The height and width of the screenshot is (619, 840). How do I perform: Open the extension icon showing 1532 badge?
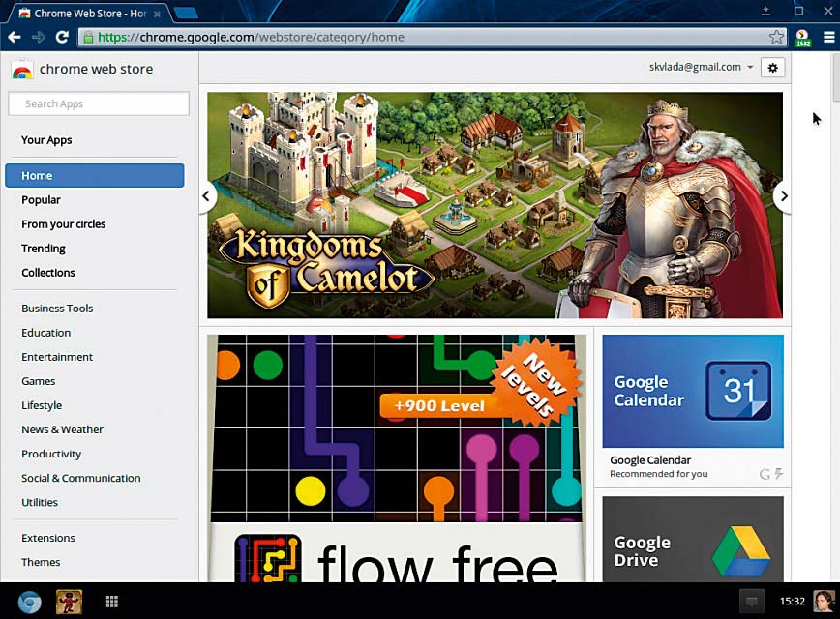tap(802, 38)
